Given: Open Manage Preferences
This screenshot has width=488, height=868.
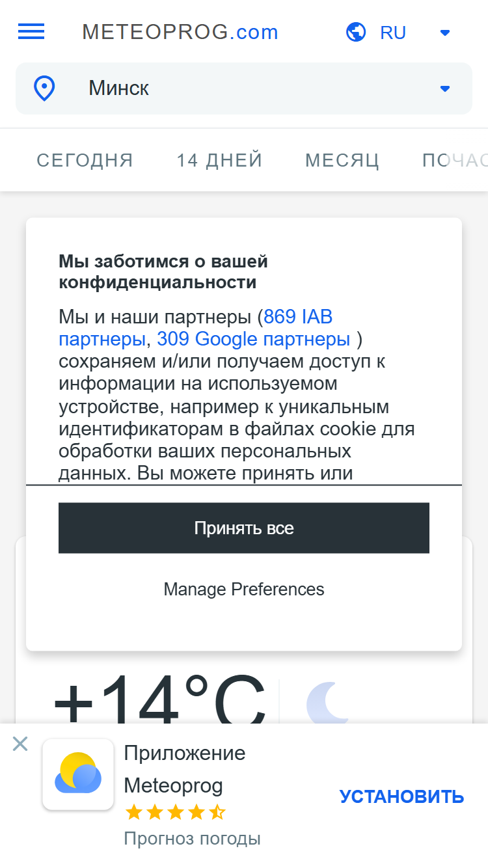Looking at the screenshot, I should click(244, 590).
